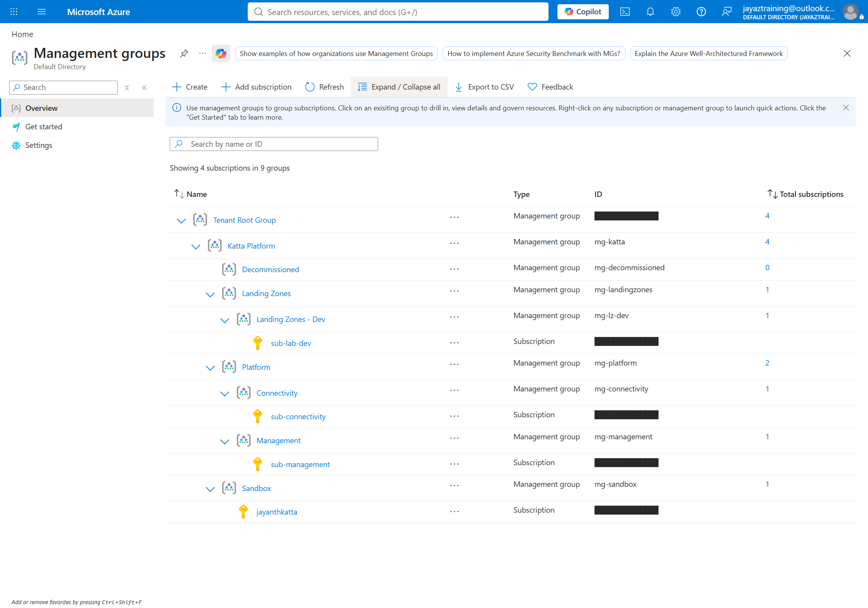Launch Cloud Shell from top bar
The width and height of the screenshot is (868, 608).
pyautogui.click(x=625, y=12)
